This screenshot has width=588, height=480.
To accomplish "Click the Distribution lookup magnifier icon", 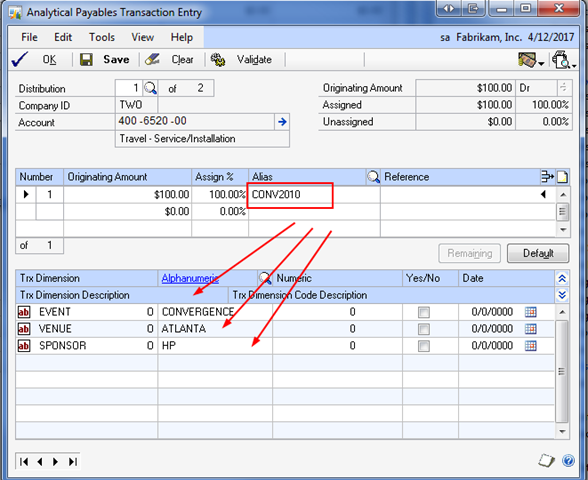I will (151, 88).
